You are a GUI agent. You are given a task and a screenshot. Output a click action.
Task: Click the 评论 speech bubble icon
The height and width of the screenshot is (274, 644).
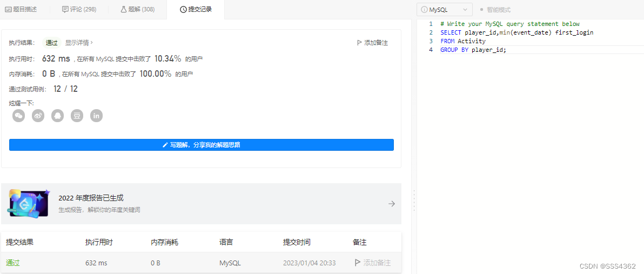65,9
